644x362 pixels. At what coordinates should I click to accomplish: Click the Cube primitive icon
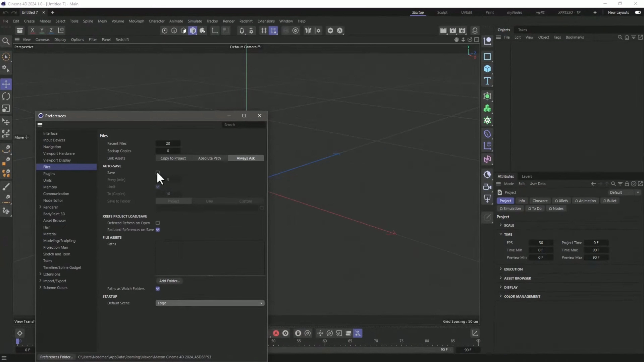[x=487, y=69]
